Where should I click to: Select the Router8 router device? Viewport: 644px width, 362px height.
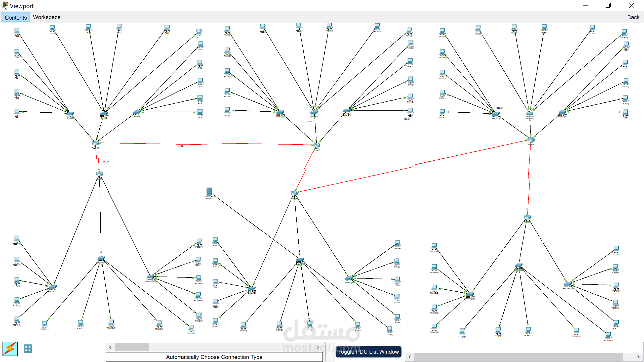point(531,140)
